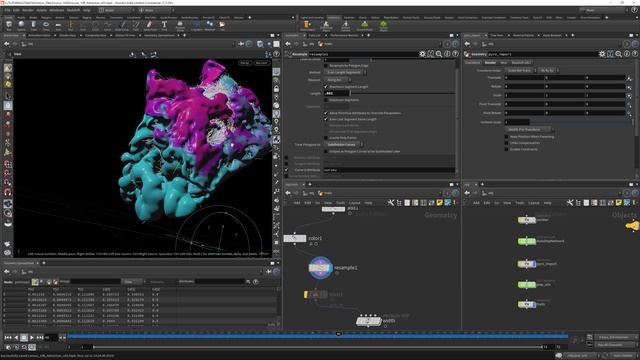Click magnifier search icon in Resample parameter pane
640x360 pixels.
coord(439,54)
